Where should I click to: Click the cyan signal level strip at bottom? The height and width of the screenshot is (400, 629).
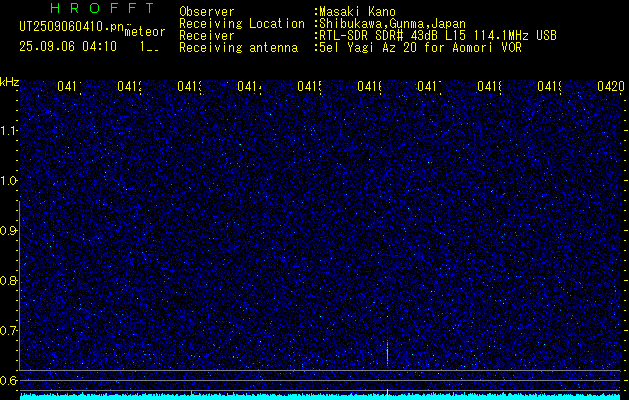pyautogui.click(x=320, y=397)
